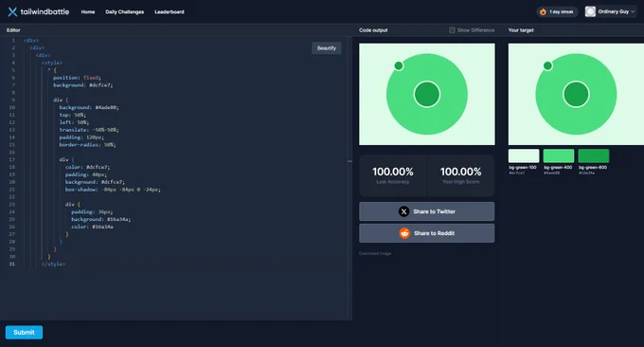Click the target preview image

[576, 94]
